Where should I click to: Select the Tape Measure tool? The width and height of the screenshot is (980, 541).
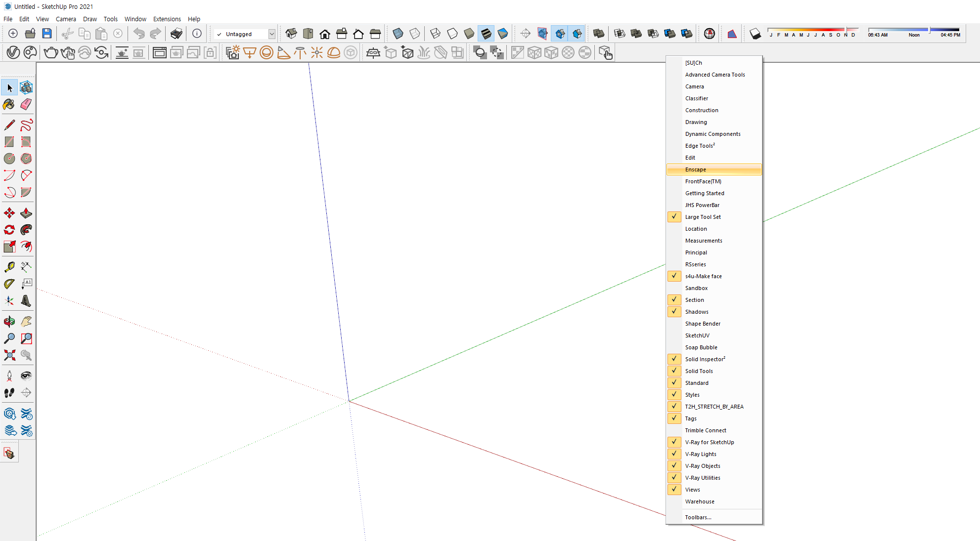click(x=9, y=267)
